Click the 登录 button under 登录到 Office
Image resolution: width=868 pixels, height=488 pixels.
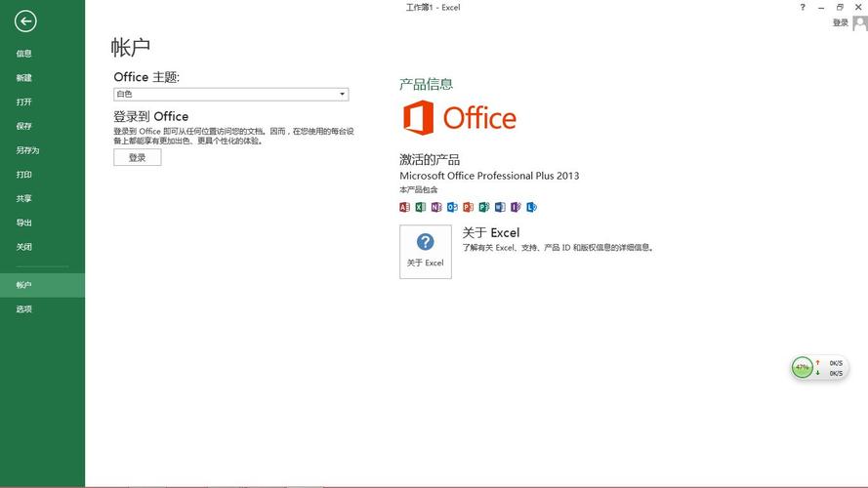click(x=138, y=158)
